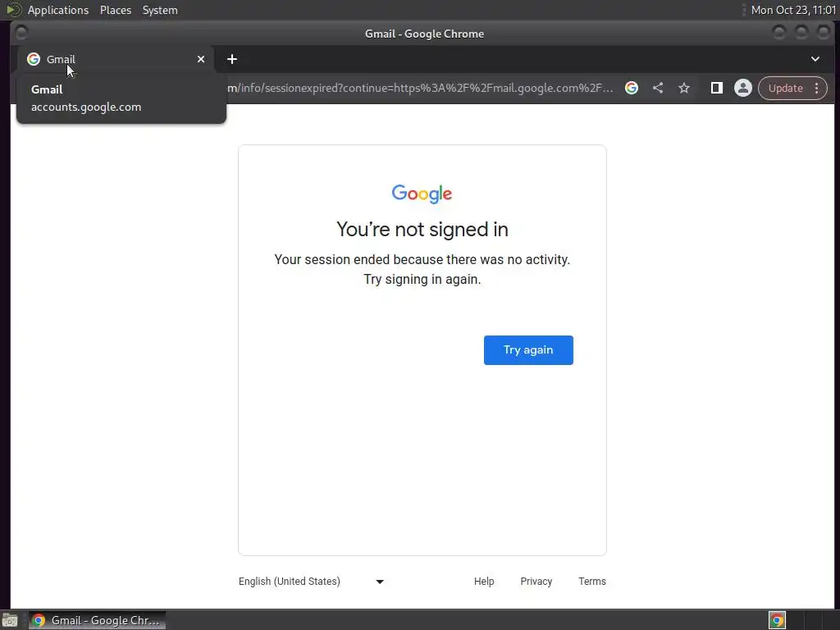Click the Applications menu logo icon
Image resolution: width=840 pixels, height=630 pixels.
point(13,10)
